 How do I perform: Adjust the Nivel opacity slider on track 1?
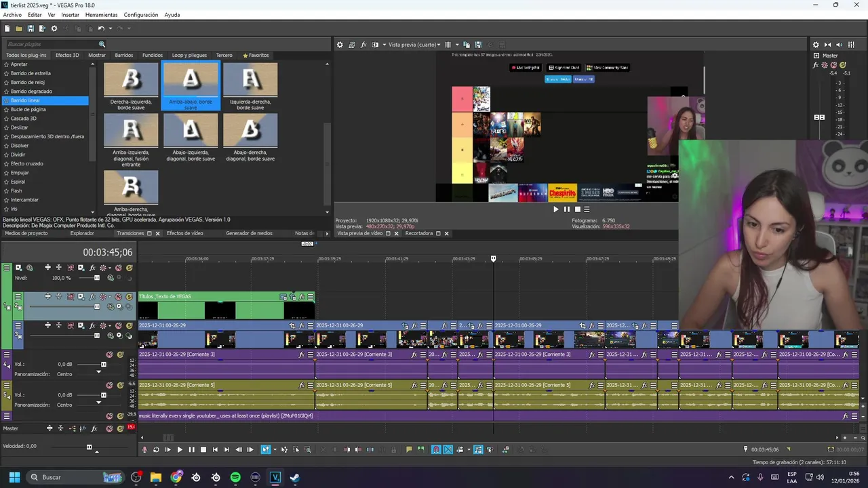(96, 278)
